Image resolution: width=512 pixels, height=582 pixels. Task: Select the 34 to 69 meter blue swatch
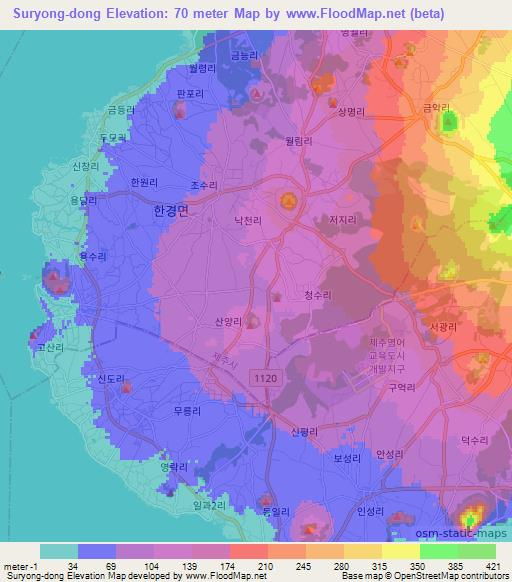(x=97, y=551)
